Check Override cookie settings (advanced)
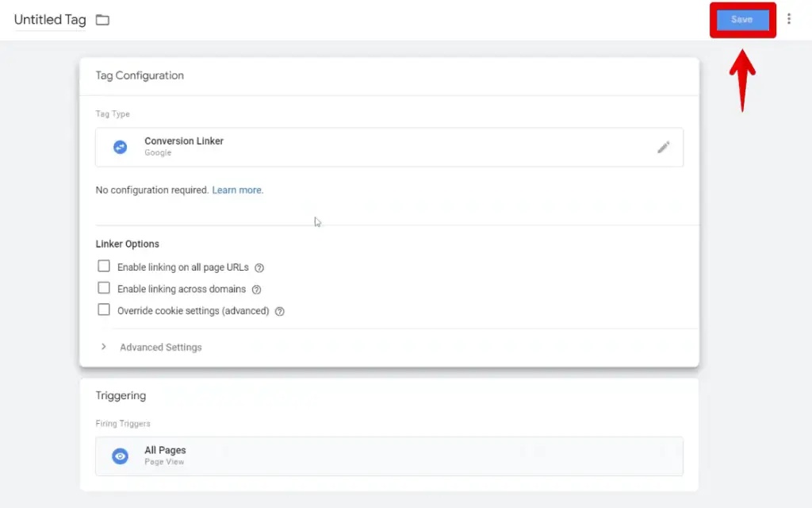 (104, 310)
